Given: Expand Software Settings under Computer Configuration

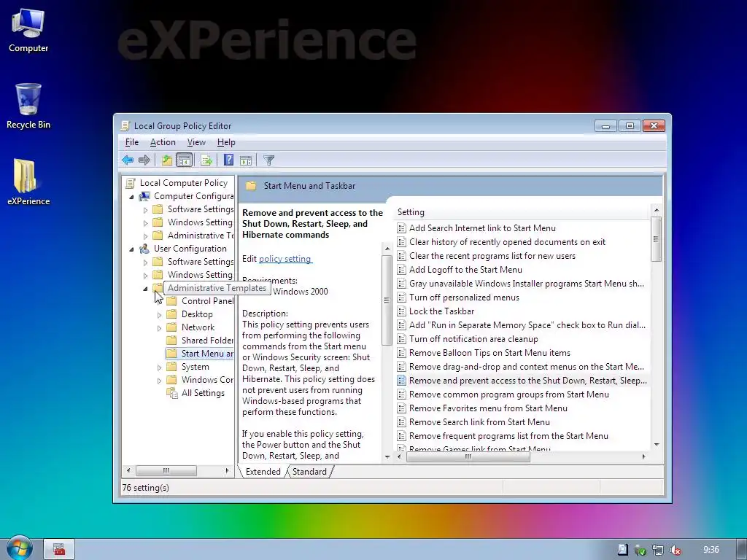Looking at the screenshot, I should pyautogui.click(x=146, y=210).
